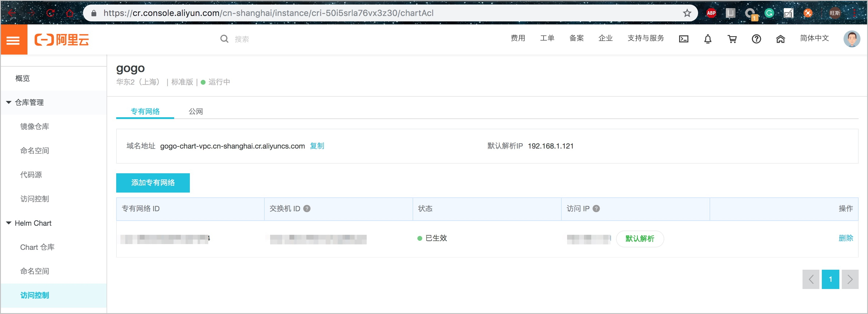The image size is (868, 314).
Task: Open the 企业 menu
Action: (x=605, y=38)
